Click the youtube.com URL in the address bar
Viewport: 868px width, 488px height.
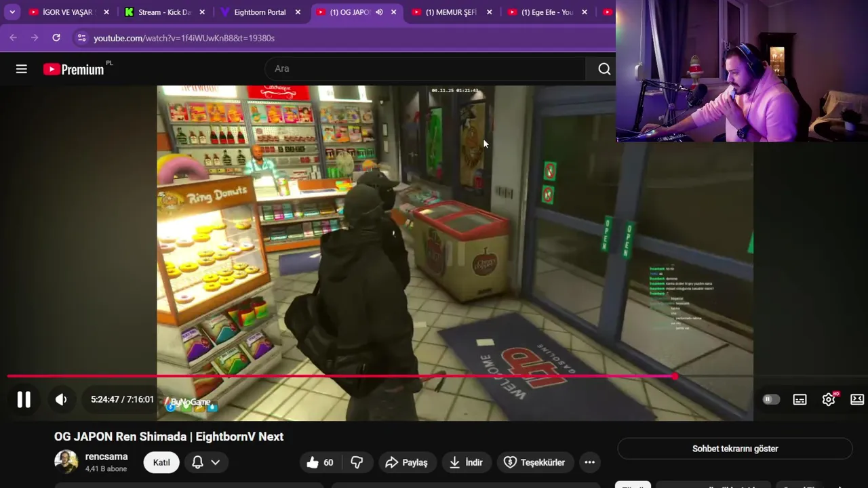pyautogui.click(x=184, y=38)
